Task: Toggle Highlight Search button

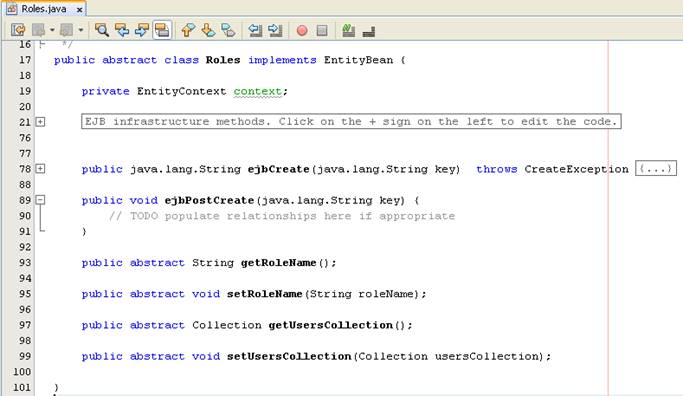Action: (162, 30)
